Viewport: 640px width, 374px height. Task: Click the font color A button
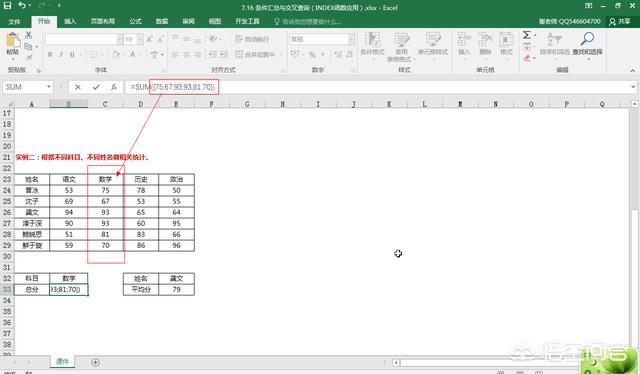(133, 54)
